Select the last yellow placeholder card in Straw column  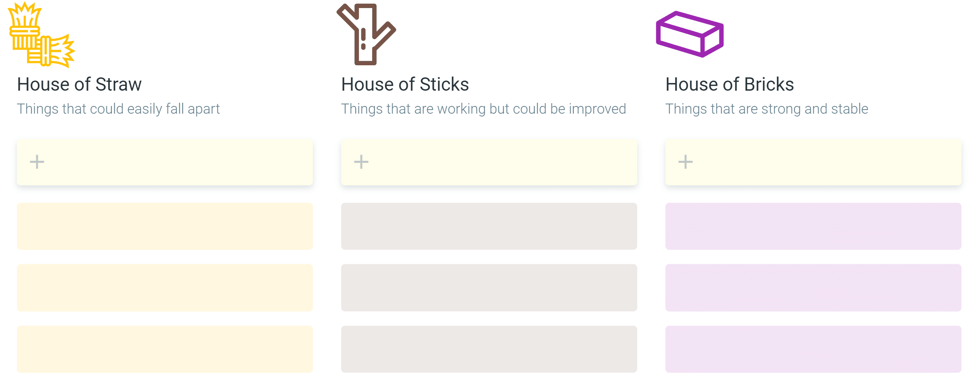point(165,349)
